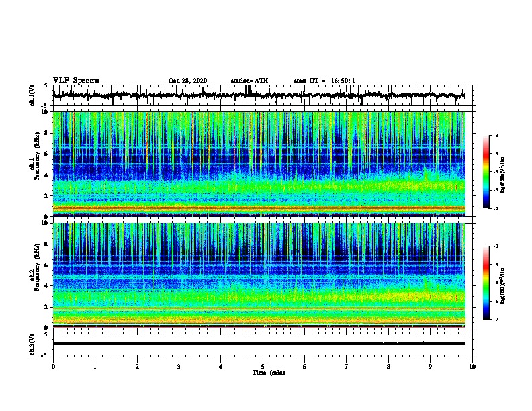Click the "-7" label on ch.2 color scale
The width and height of the screenshot is (532, 411).
[x=496, y=319]
